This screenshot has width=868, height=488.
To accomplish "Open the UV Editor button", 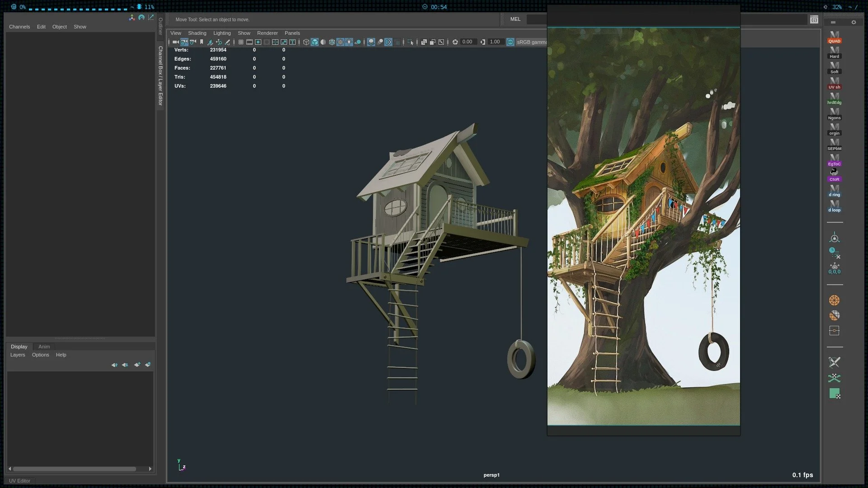I will click(x=19, y=481).
